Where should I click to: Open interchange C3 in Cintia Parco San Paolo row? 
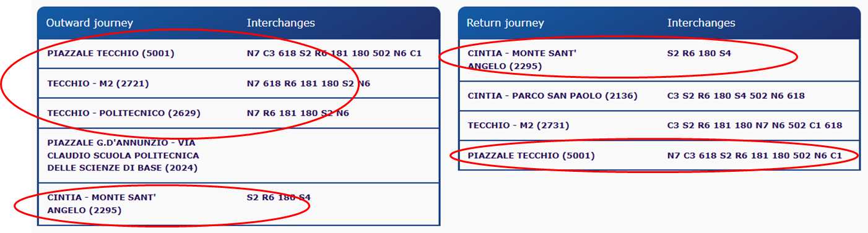pos(674,96)
